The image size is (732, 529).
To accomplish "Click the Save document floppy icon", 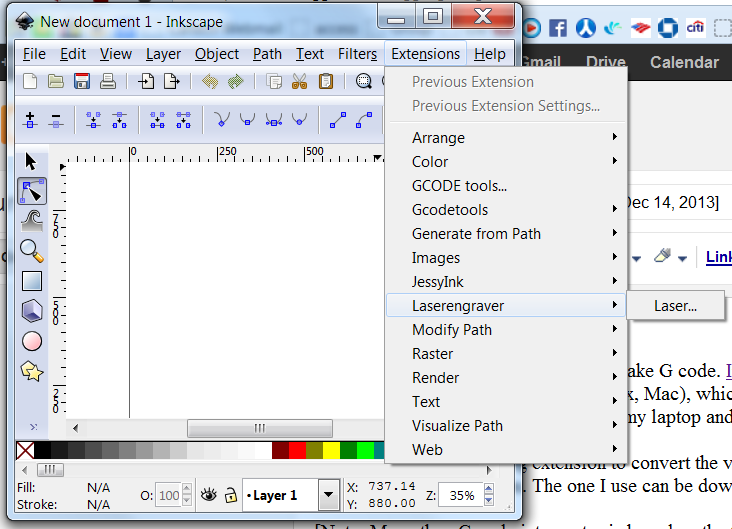I will click(x=83, y=82).
